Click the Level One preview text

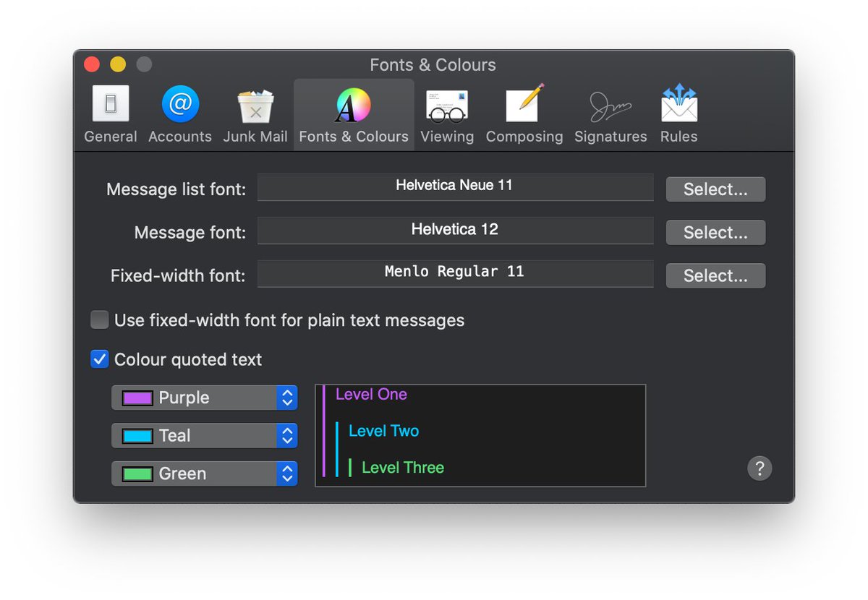coord(371,394)
